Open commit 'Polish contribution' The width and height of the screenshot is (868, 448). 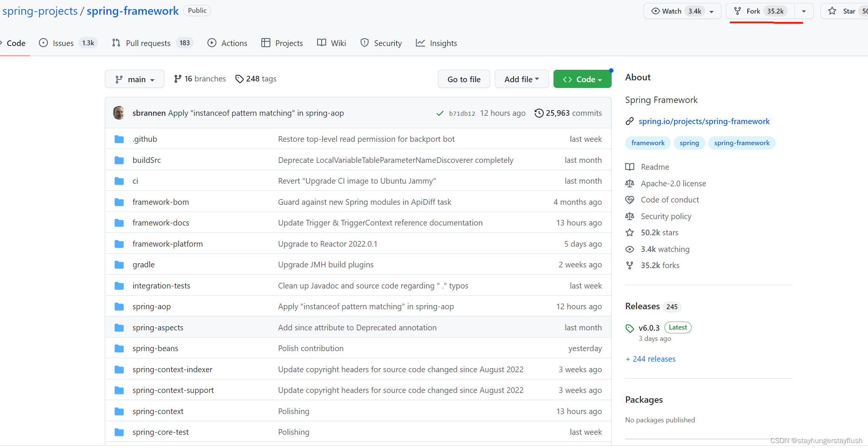click(311, 348)
